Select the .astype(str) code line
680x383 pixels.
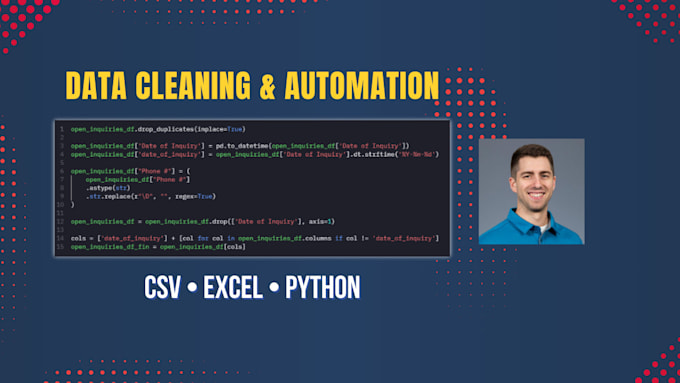coord(108,188)
